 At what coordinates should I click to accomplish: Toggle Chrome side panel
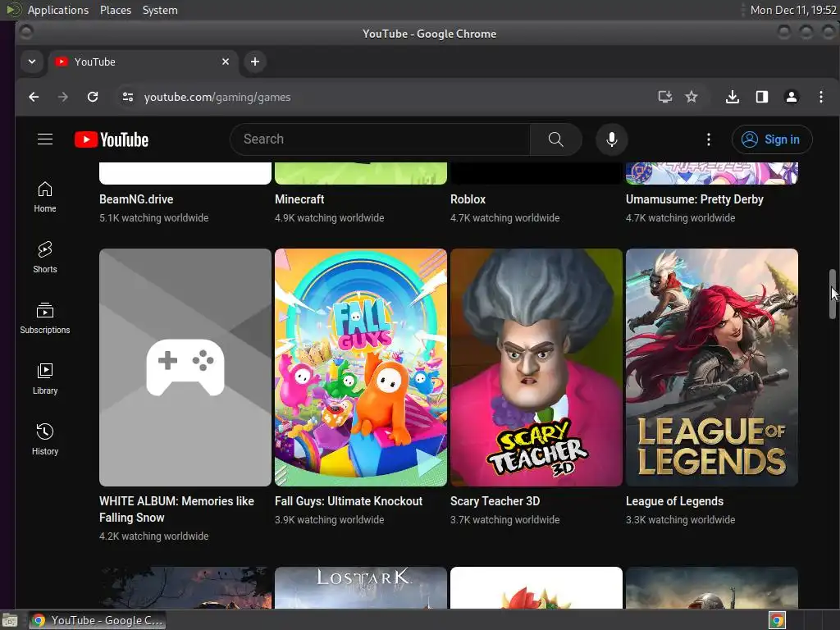tap(762, 97)
